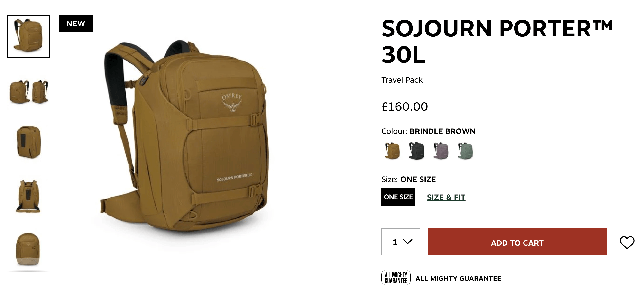Screen dimensions: 644x294
Task: View the two-backpack comparison thumbnail
Action: pyautogui.click(x=28, y=92)
